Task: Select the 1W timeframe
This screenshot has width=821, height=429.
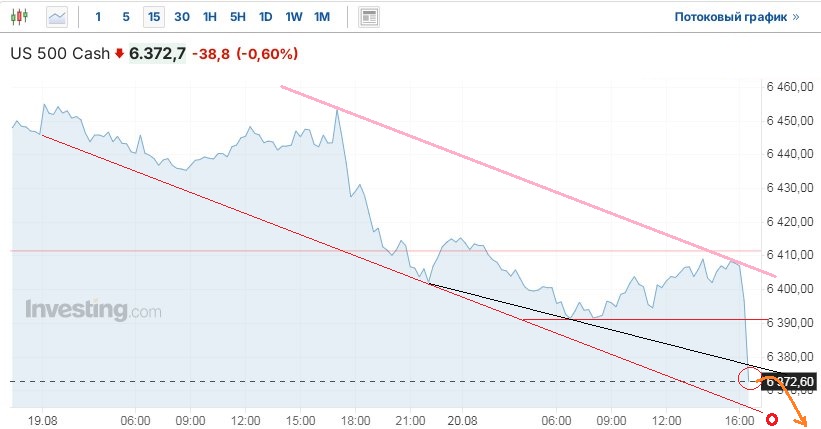Action: [x=293, y=17]
